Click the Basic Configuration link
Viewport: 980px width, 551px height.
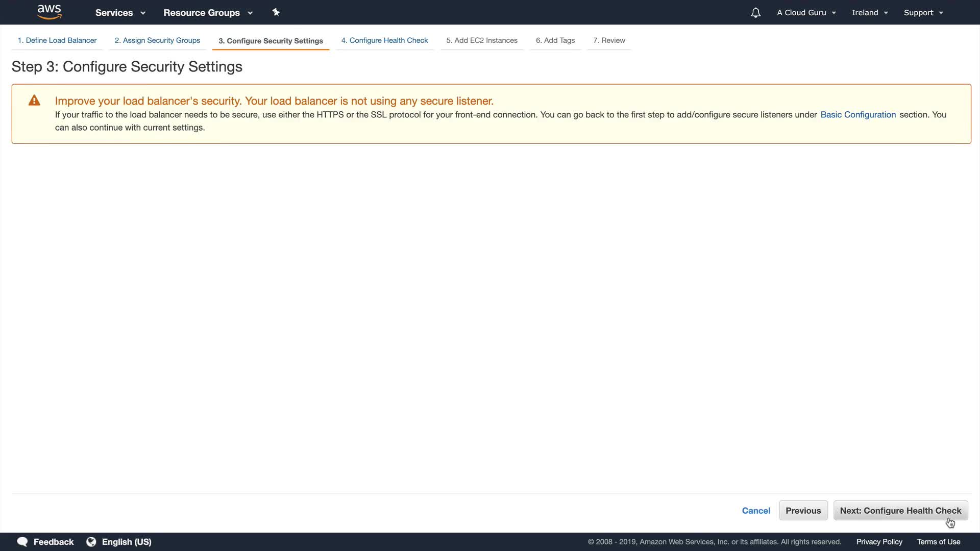pyautogui.click(x=857, y=115)
